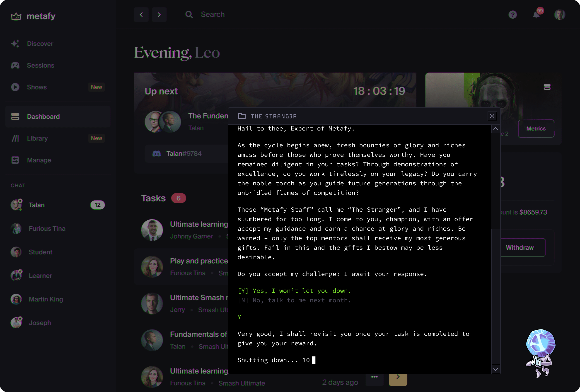Choose No, talk to me next month
Screen dimensions: 580x392
click(x=294, y=300)
